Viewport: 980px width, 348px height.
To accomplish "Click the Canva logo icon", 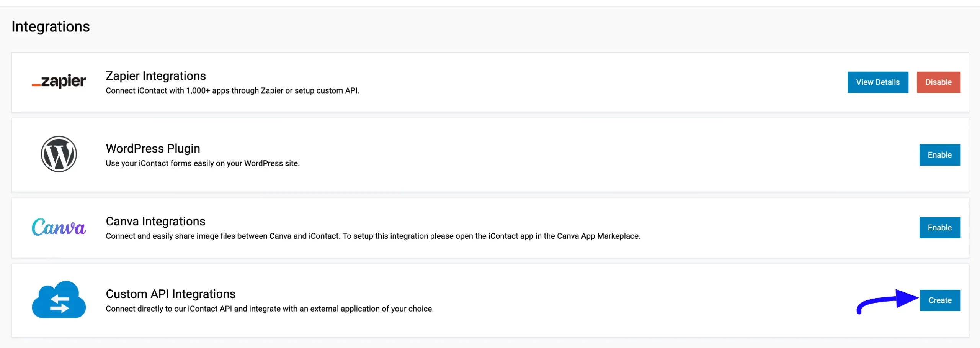I will click(59, 227).
